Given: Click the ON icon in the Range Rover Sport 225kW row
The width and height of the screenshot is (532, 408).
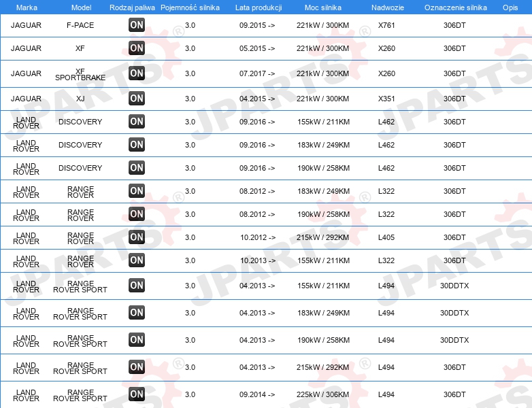Looking at the screenshot, I should pyautogui.click(x=137, y=394).
